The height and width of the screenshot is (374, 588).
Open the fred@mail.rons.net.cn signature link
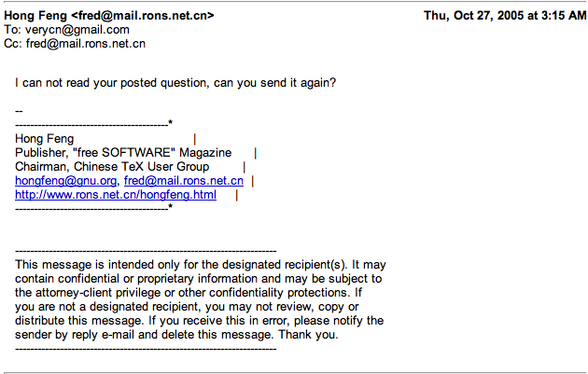(184, 181)
